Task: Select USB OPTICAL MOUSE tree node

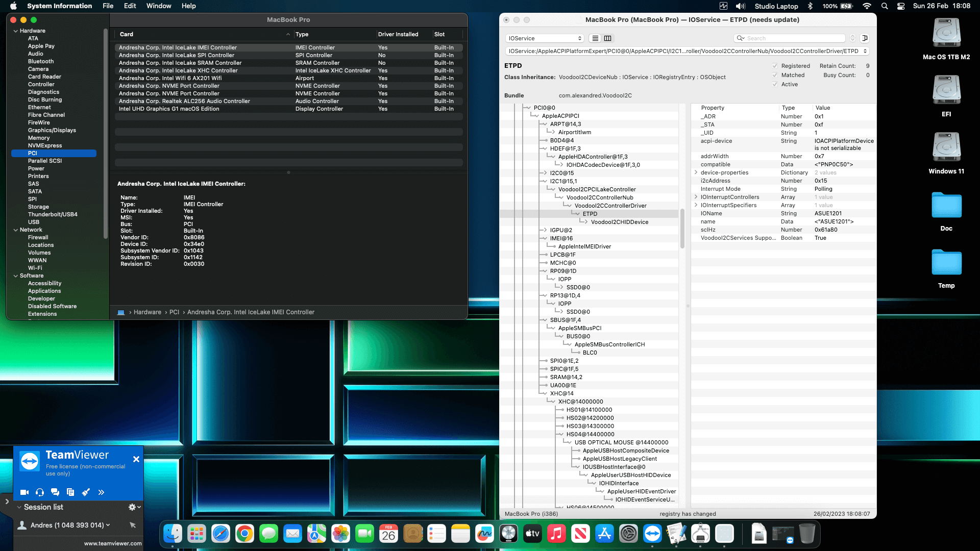Action: [621, 442]
